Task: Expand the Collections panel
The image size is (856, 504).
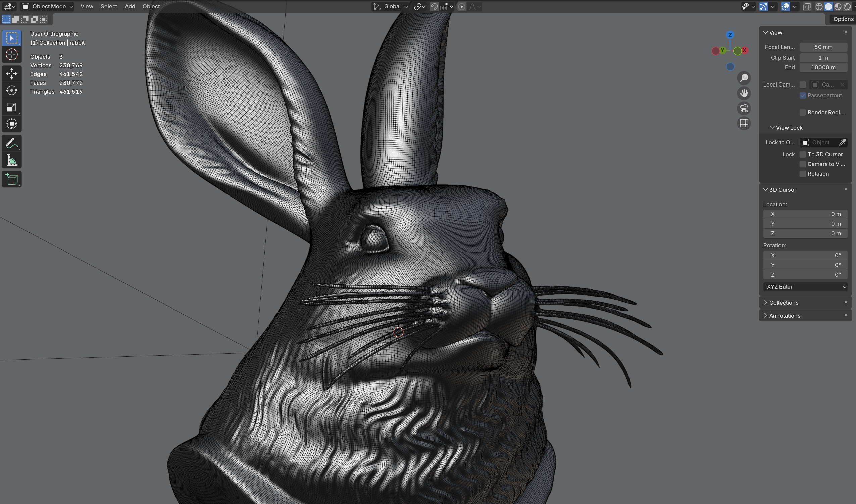Action: pos(783,302)
